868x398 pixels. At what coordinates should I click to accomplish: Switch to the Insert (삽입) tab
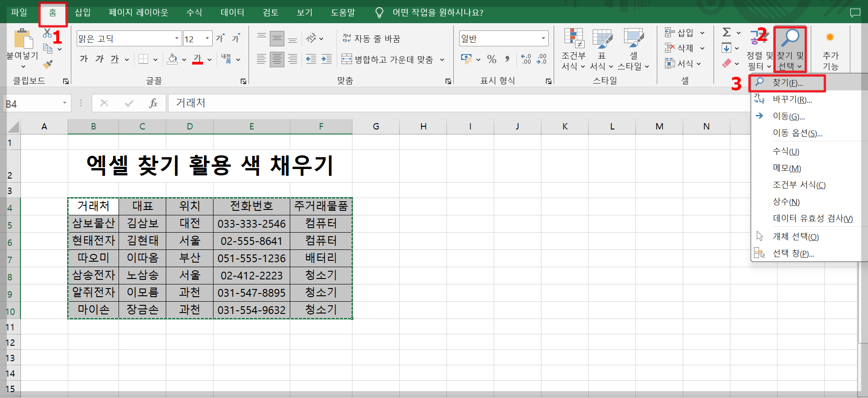(83, 12)
